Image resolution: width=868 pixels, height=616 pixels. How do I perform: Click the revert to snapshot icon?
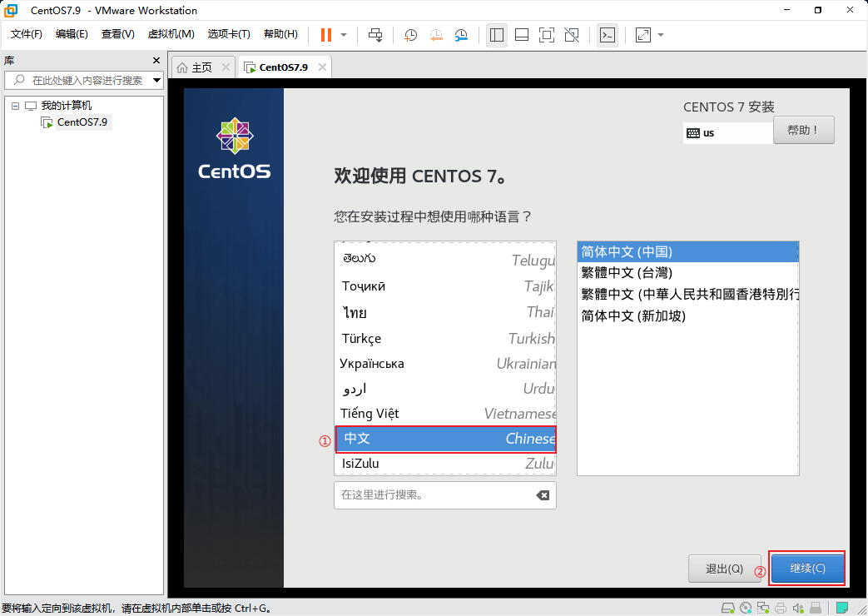click(436, 35)
